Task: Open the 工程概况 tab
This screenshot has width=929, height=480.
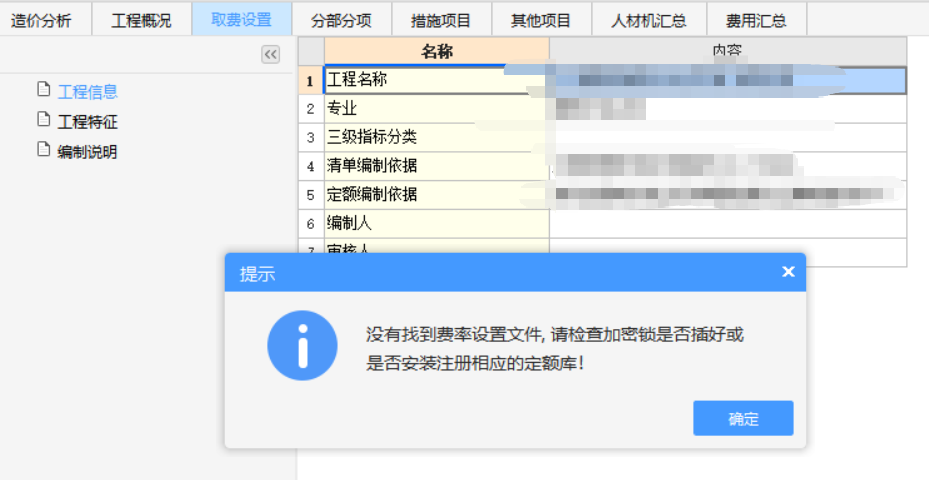Action: (142, 20)
